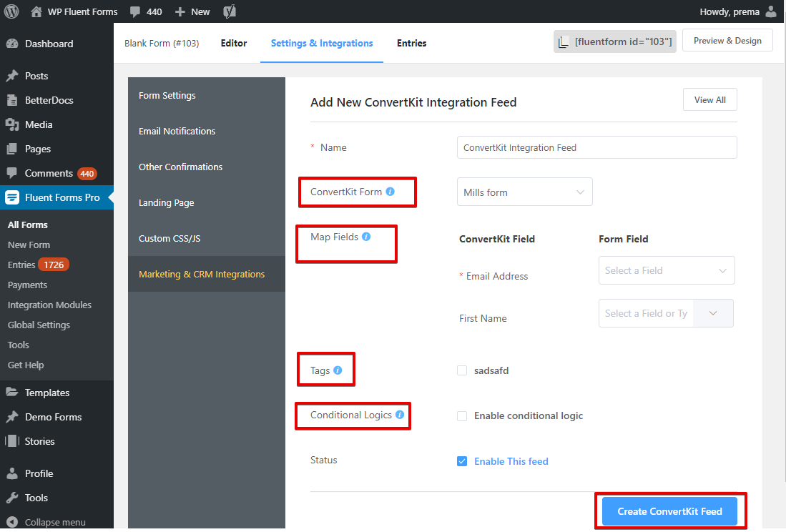Open Dashboard via its gauge icon
Viewport: 786px width, 532px height.
coord(12,44)
